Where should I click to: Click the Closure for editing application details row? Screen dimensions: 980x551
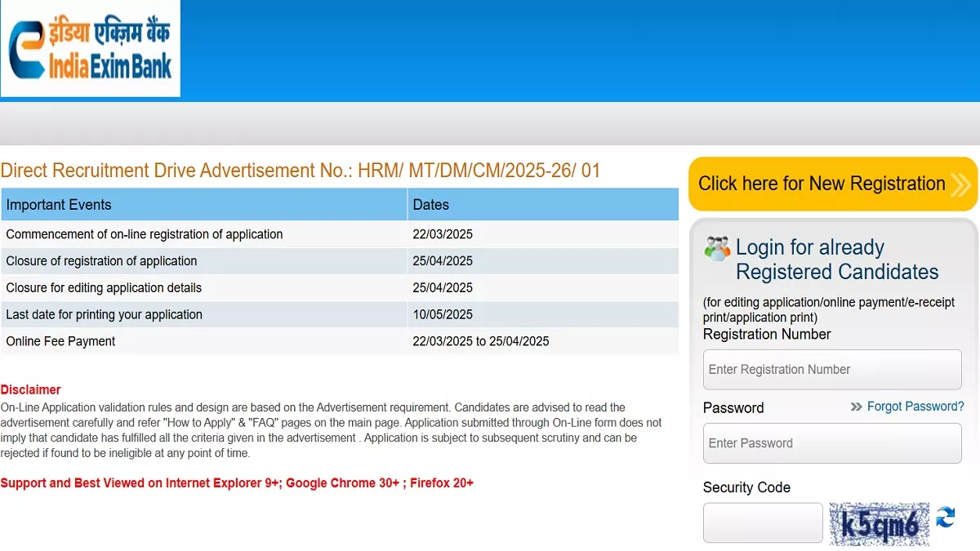[x=104, y=288]
